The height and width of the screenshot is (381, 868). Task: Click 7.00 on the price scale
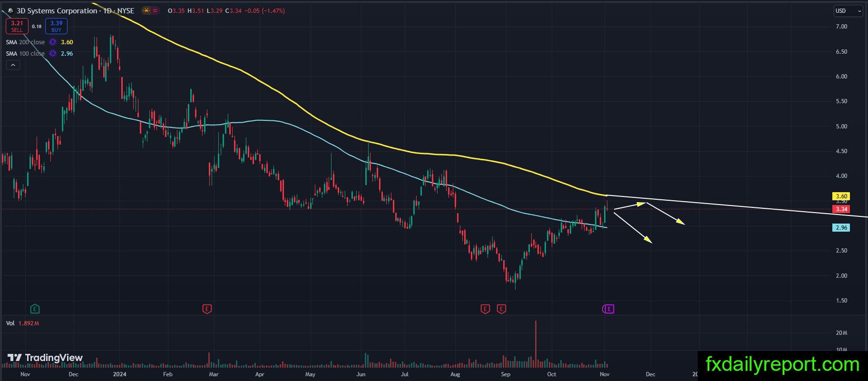point(841,27)
